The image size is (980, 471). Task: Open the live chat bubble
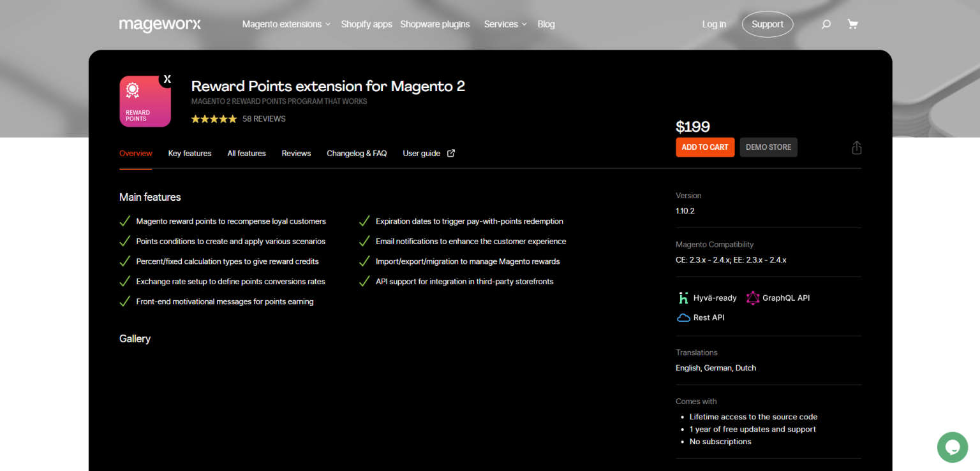[953, 447]
